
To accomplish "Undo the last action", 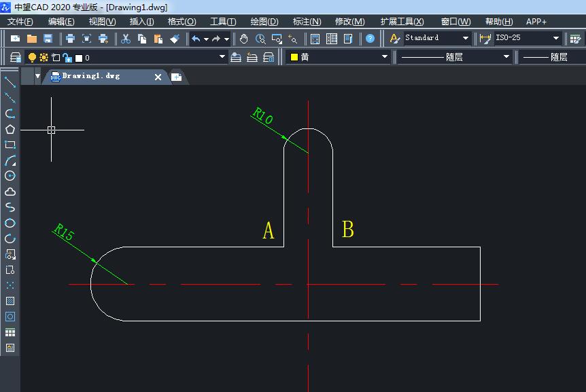I will (x=196, y=38).
